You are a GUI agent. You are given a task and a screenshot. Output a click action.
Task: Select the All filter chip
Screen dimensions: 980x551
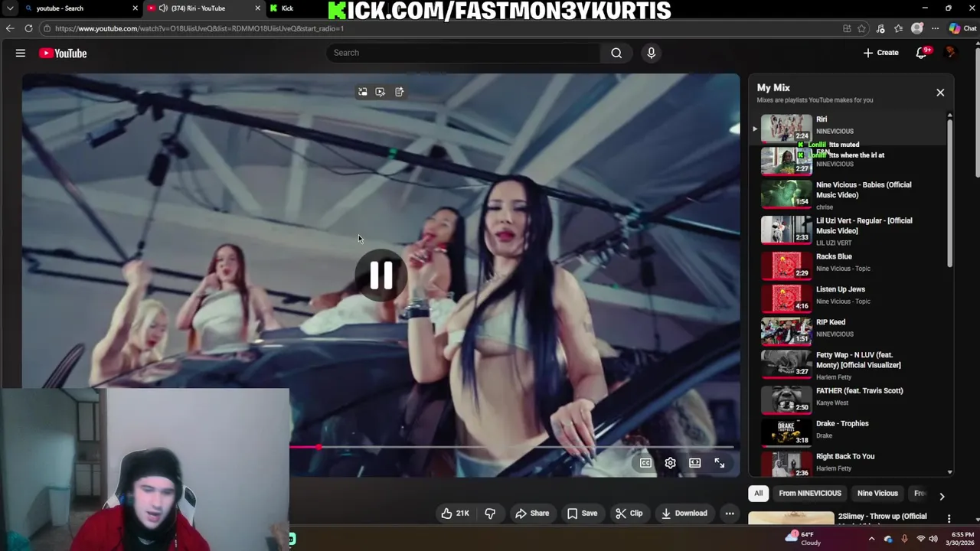758,494
